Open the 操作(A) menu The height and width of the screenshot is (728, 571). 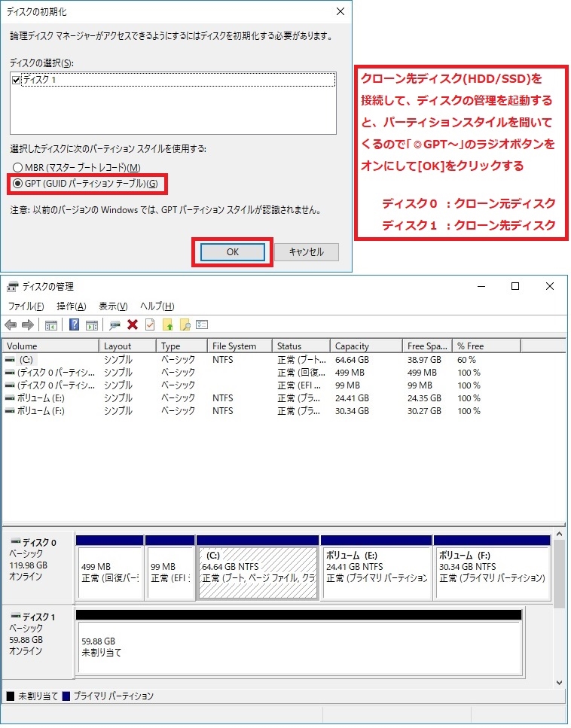(72, 306)
